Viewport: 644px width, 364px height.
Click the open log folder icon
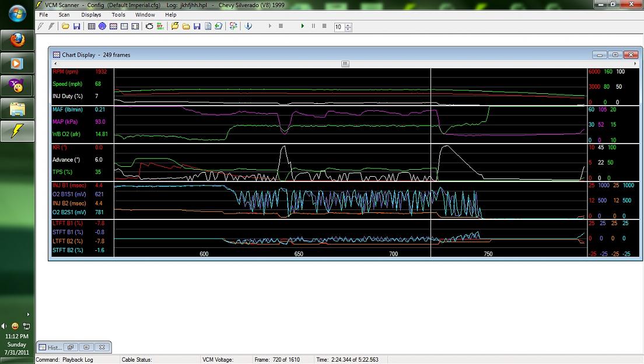tap(66, 26)
